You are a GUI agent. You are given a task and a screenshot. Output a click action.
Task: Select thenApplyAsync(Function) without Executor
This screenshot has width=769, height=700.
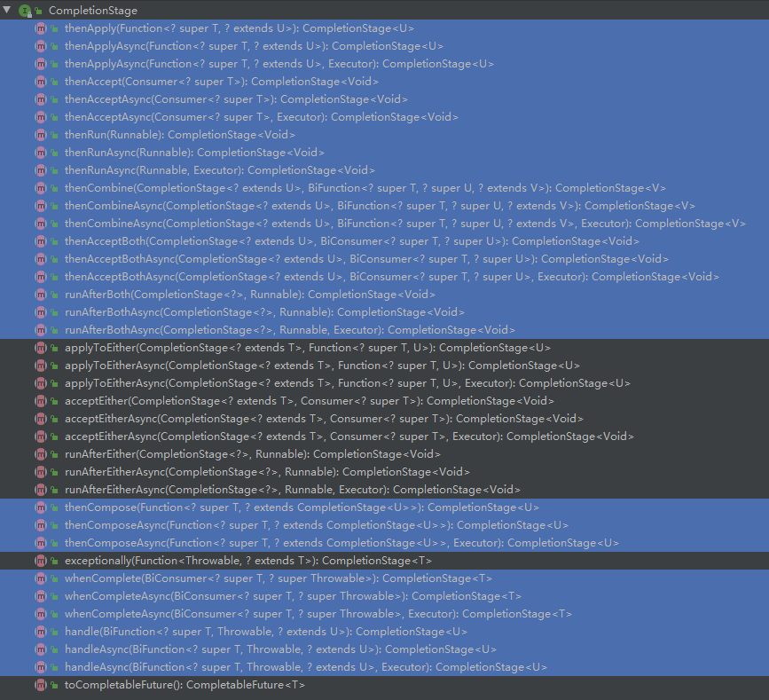coord(254,46)
